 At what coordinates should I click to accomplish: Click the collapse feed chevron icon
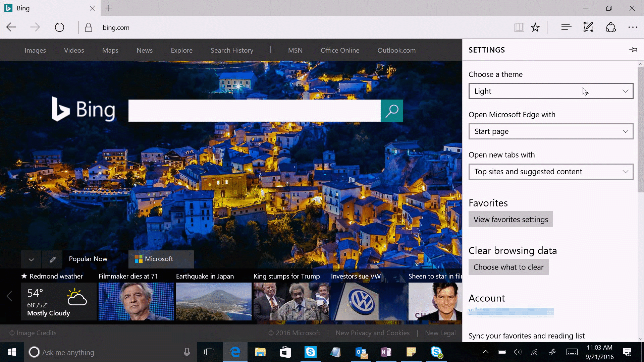pos(31,259)
